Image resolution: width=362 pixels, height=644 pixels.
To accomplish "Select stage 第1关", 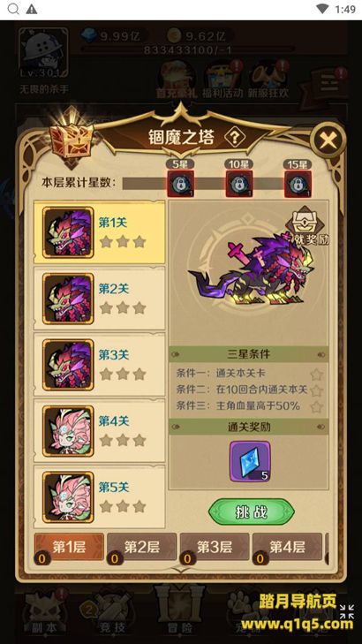I will (99, 232).
